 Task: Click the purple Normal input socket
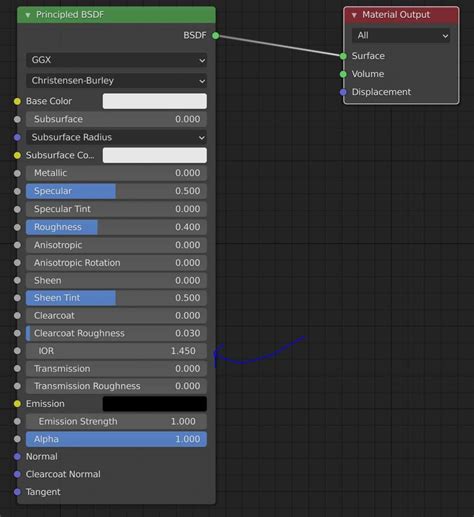click(x=17, y=457)
